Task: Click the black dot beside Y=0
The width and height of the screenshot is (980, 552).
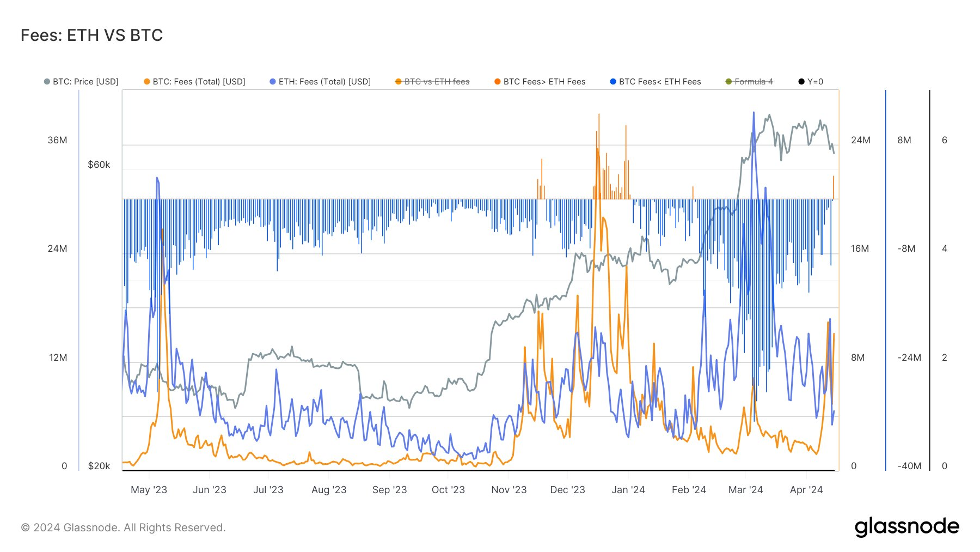Action: coord(801,82)
